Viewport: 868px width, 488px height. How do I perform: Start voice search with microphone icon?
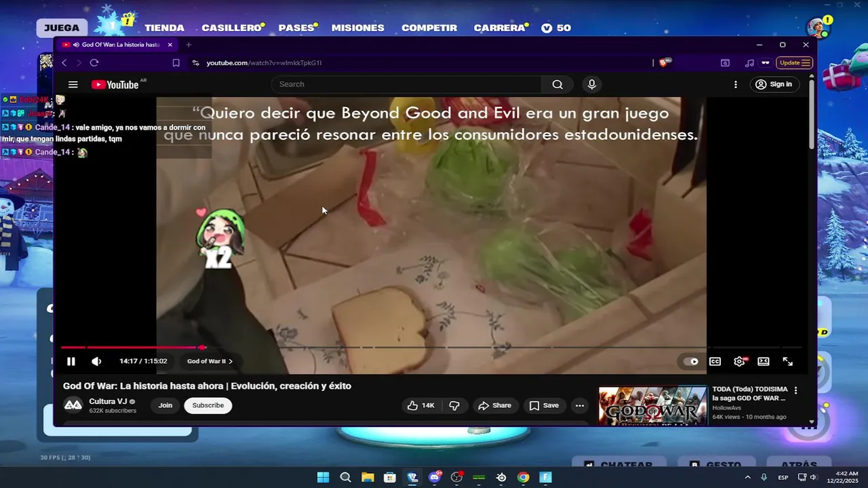tap(592, 85)
